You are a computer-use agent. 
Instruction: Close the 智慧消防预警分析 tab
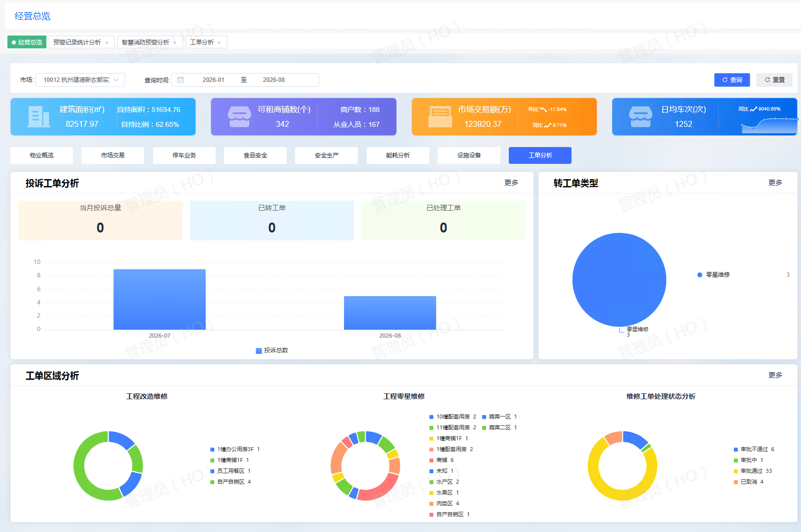click(175, 42)
